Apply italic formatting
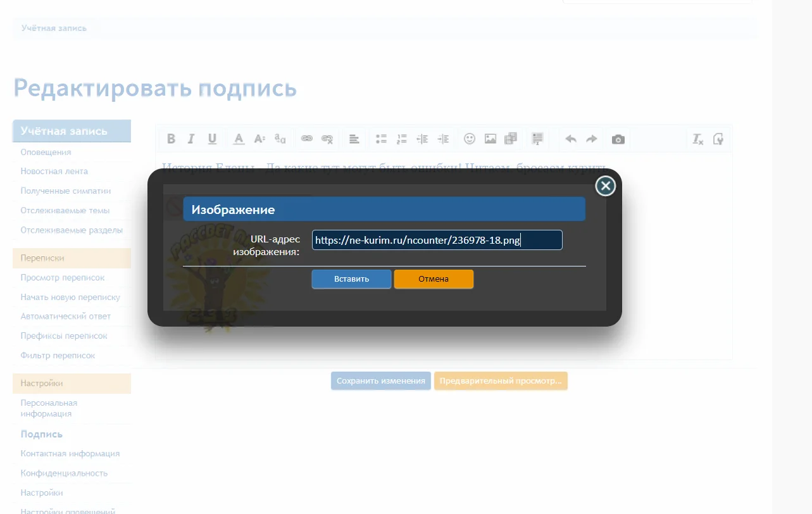 (x=191, y=139)
